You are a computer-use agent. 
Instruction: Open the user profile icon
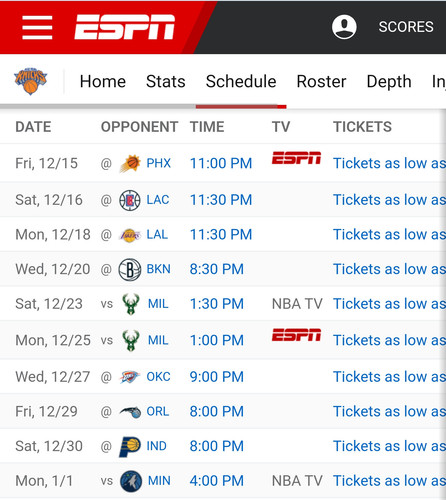[344, 27]
